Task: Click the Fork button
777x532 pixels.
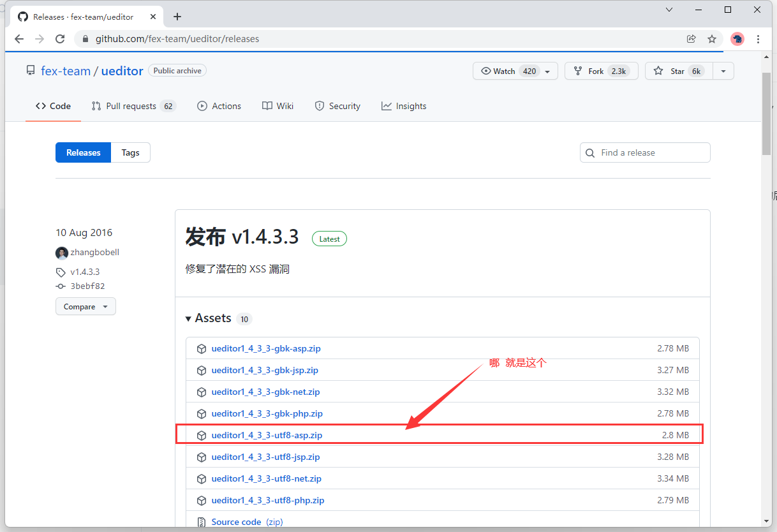Action: 602,71
